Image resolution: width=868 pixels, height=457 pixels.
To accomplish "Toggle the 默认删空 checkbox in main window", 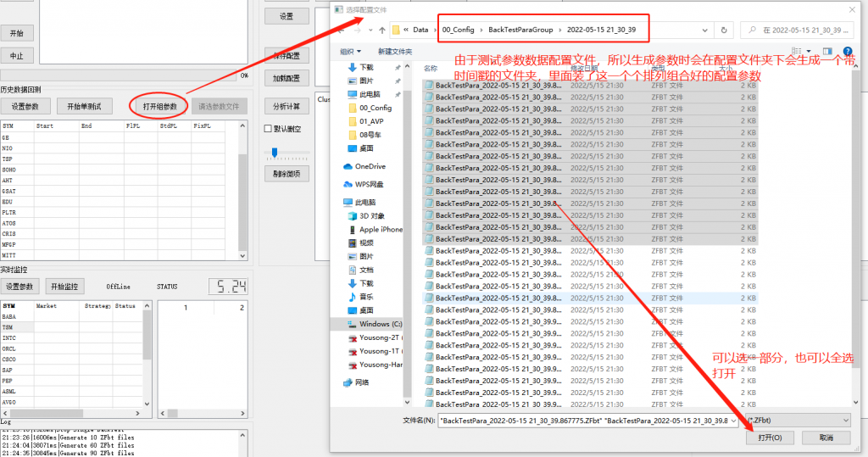I will pos(268,129).
